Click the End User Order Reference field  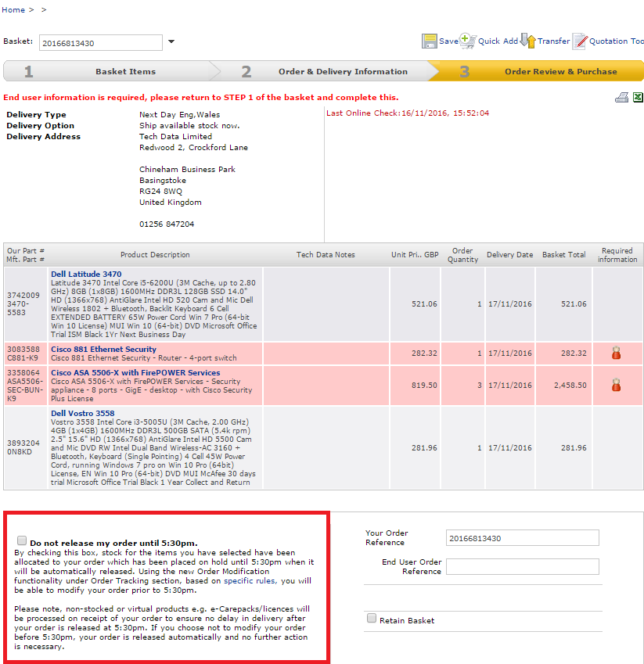[x=522, y=566]
